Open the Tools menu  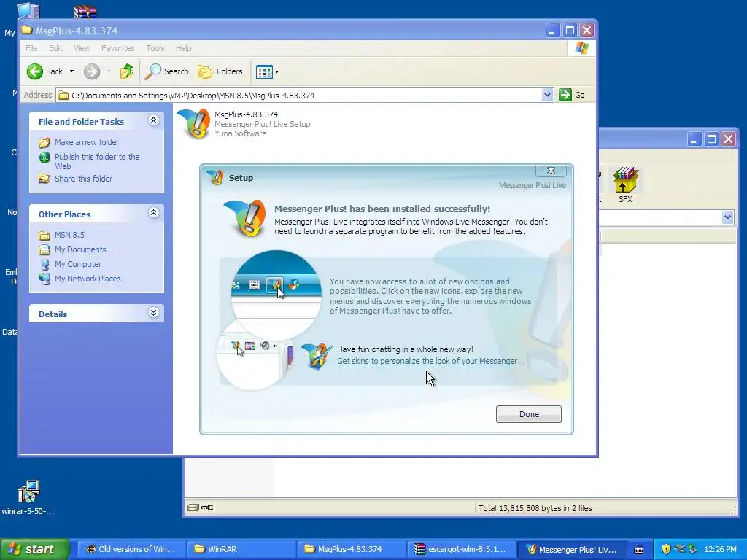[x=155, y=48]
